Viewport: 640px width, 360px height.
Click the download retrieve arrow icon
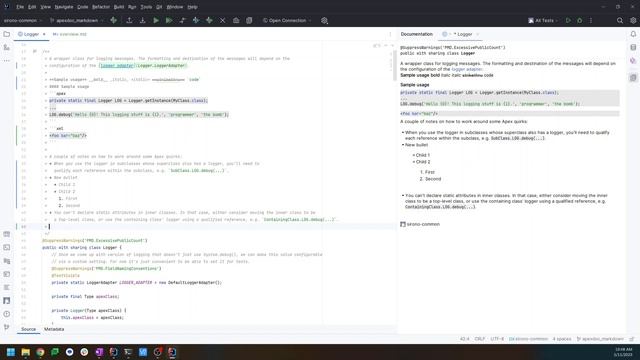tap(142, 20)
